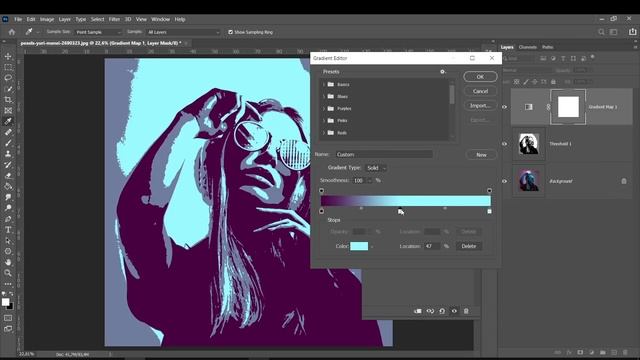
Task: Click the foreground color swatch in the toolbar
Action: (x=5, y=302)
